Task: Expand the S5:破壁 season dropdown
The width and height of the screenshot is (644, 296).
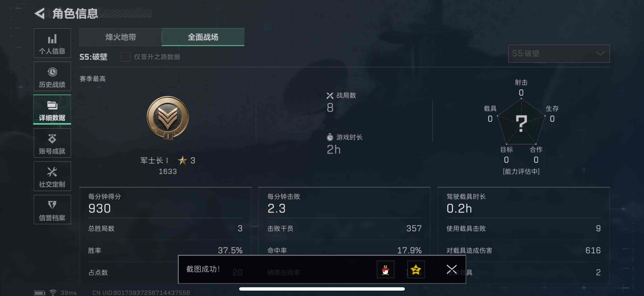Action: click(559, 54)
